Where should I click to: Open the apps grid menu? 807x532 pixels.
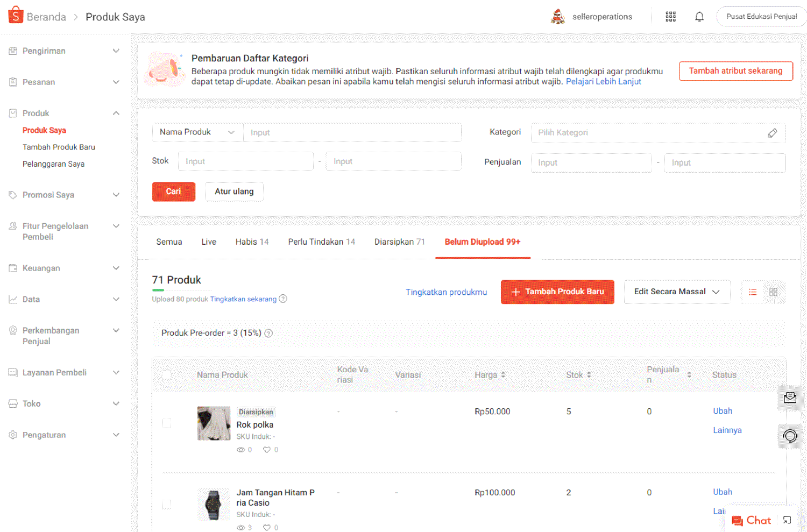point(670,16)
